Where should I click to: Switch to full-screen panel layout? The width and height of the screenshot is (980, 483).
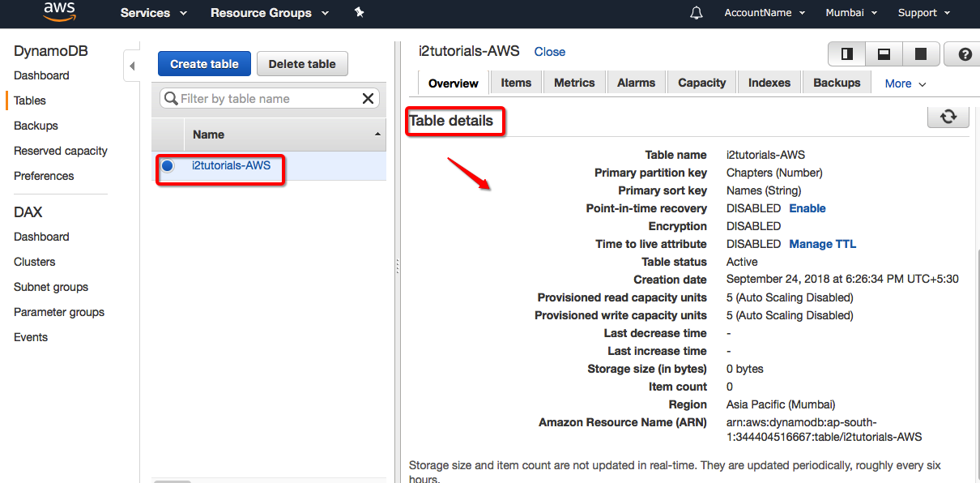[x=921, y=54]
